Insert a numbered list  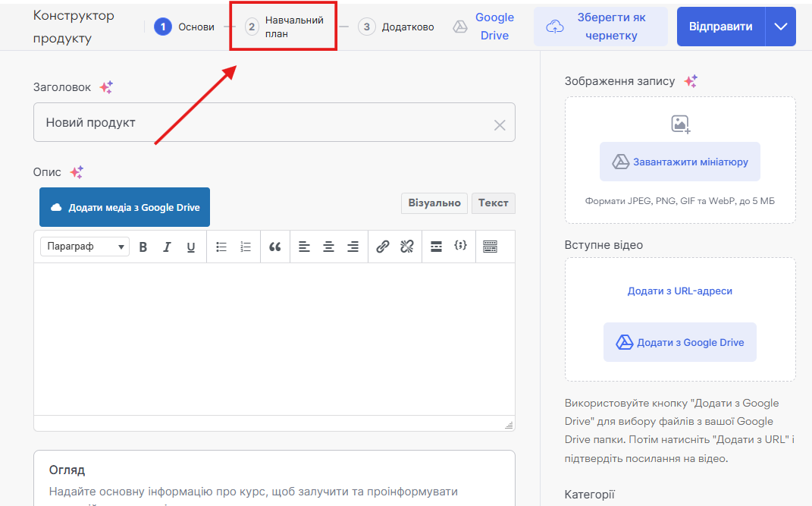[246, 247]
